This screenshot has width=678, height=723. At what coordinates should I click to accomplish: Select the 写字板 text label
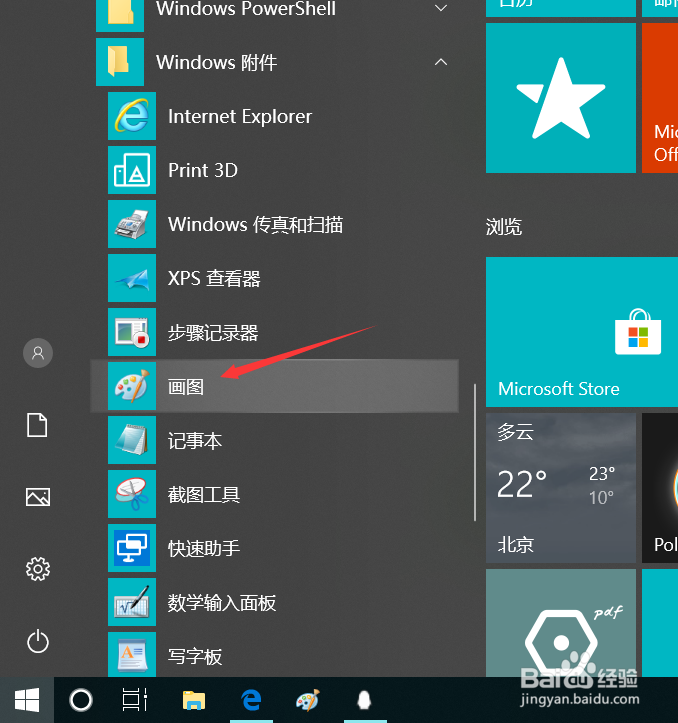point(195,656)
